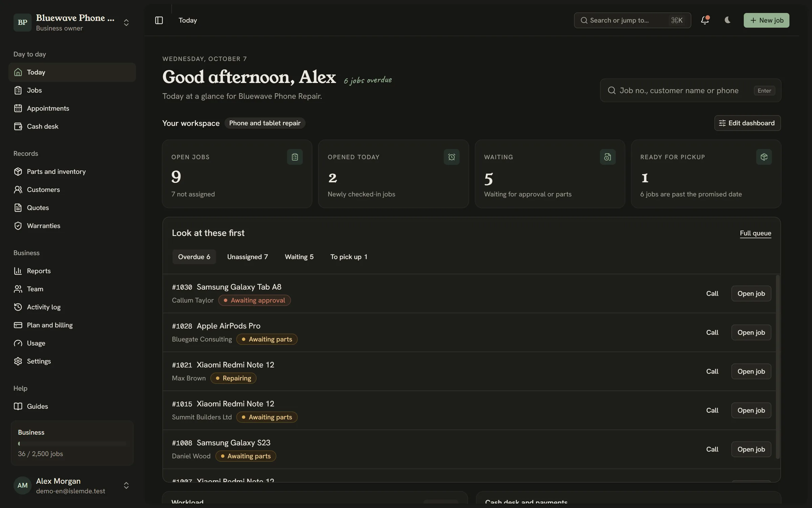Click the 36 / 2,500 jobs usage bar
This screenshot has width=812, height=508.
(72, 444)
